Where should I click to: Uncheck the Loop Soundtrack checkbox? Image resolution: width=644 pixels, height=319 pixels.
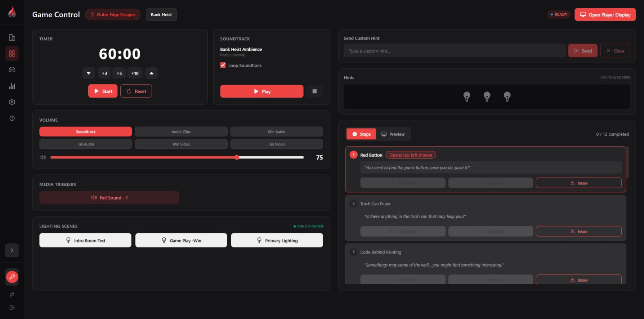[x=223, y=65]
